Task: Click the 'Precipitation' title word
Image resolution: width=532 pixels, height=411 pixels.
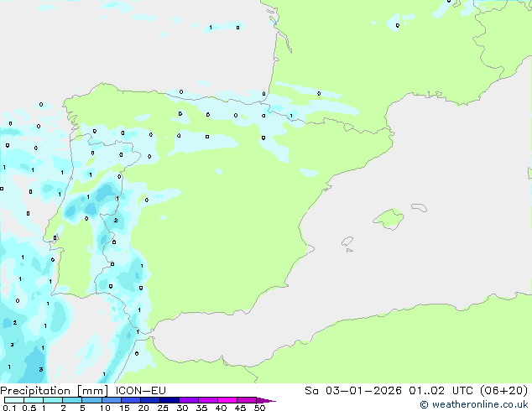Action: click(x=35, y=391)
